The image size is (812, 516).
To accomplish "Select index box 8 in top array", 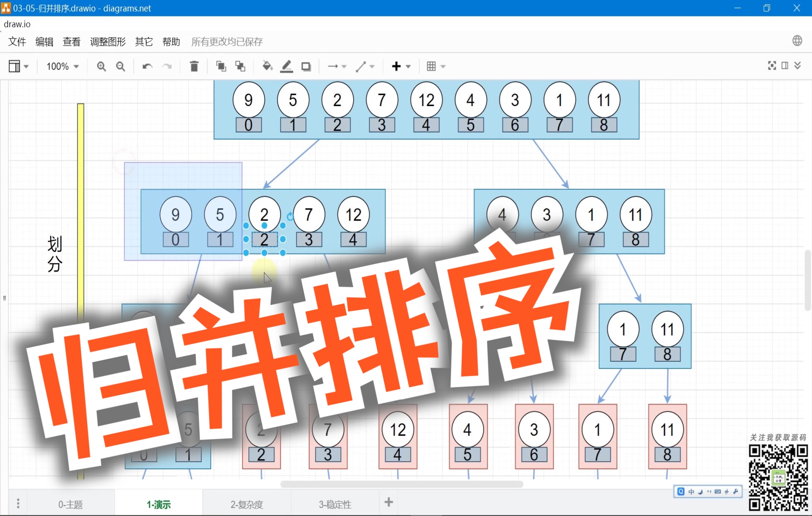I will 604,125.
